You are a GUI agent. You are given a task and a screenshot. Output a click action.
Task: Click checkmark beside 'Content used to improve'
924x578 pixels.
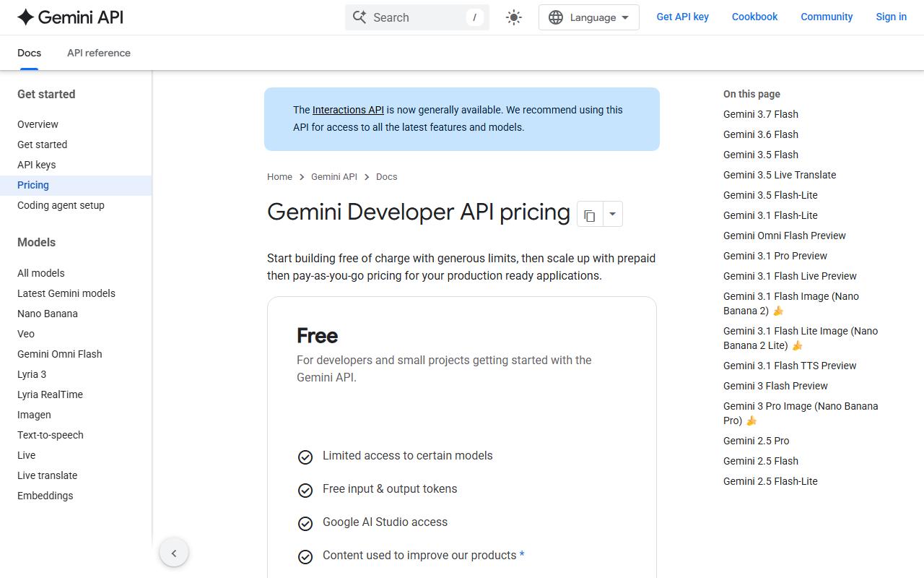coord(305,557)
